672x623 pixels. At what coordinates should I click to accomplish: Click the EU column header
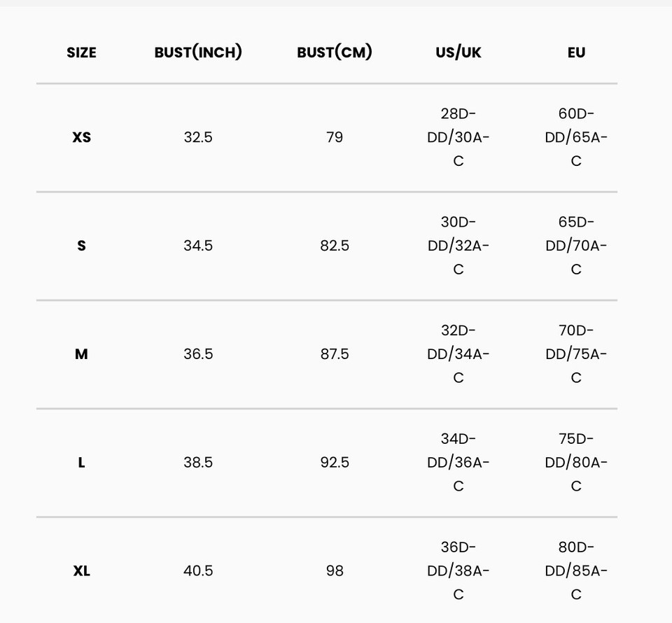(x=576, y=52)
